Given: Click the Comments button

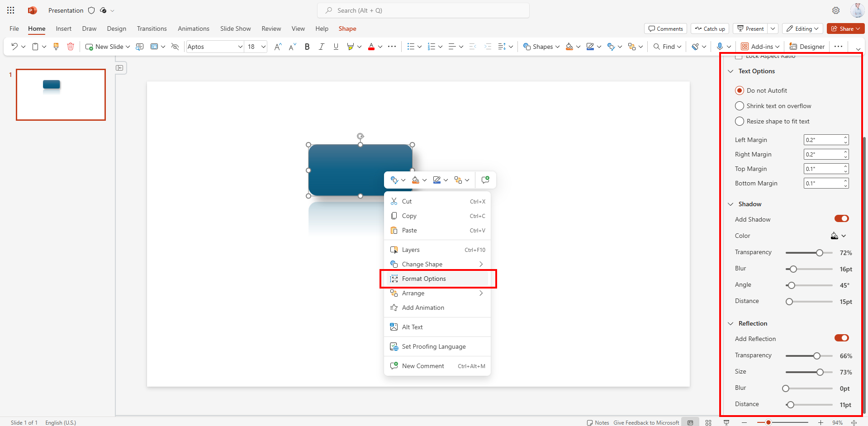Looking at the screenshot, I should (x=665, y=28).
